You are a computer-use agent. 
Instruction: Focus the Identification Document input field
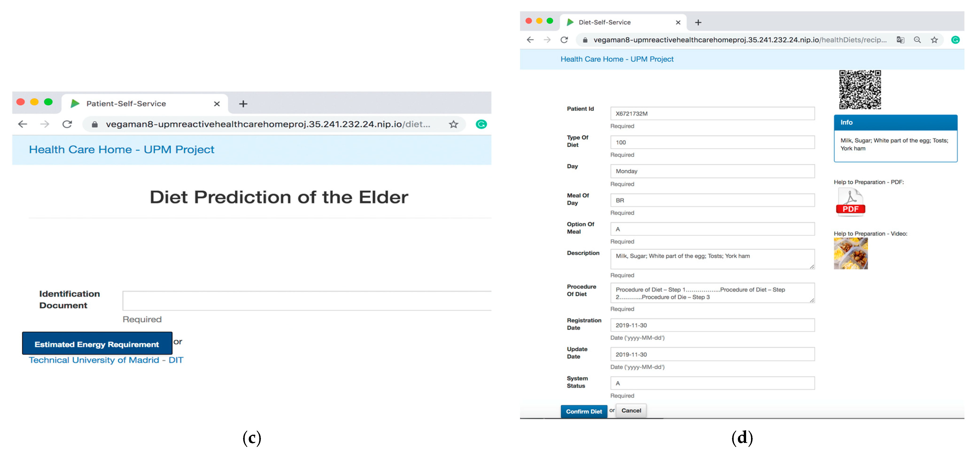pyautogui.click(x=307, y=301)
